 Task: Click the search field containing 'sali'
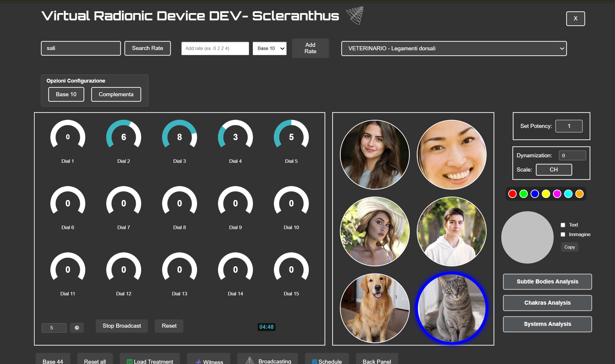click(81, 48)
